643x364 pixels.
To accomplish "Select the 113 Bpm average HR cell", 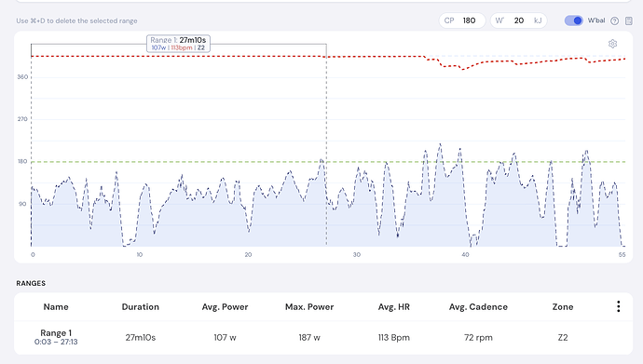I will [393, 337].
